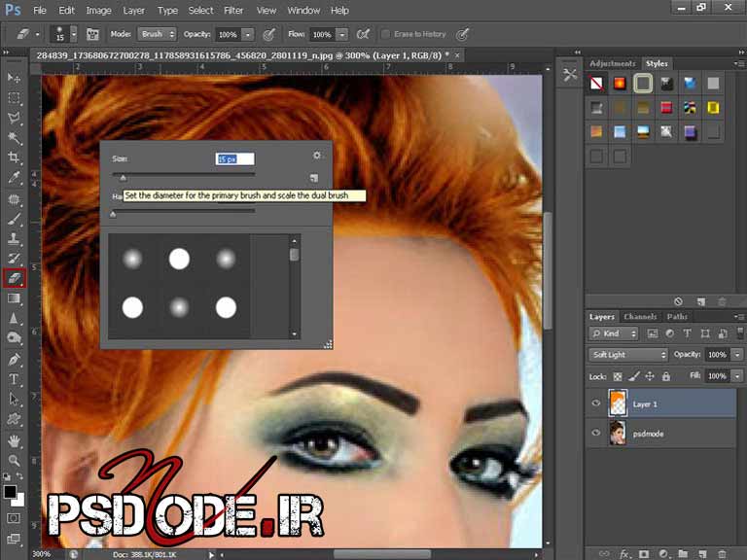Open Flow slider dropdown
This screenshot has width=747, height=560.
click(x=342, y=34)
